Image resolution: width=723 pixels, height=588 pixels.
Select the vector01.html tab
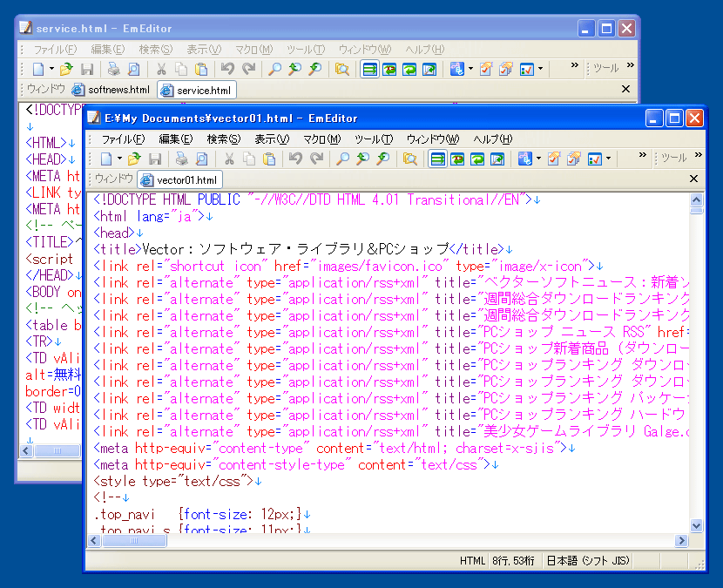[x=179, y=179]
